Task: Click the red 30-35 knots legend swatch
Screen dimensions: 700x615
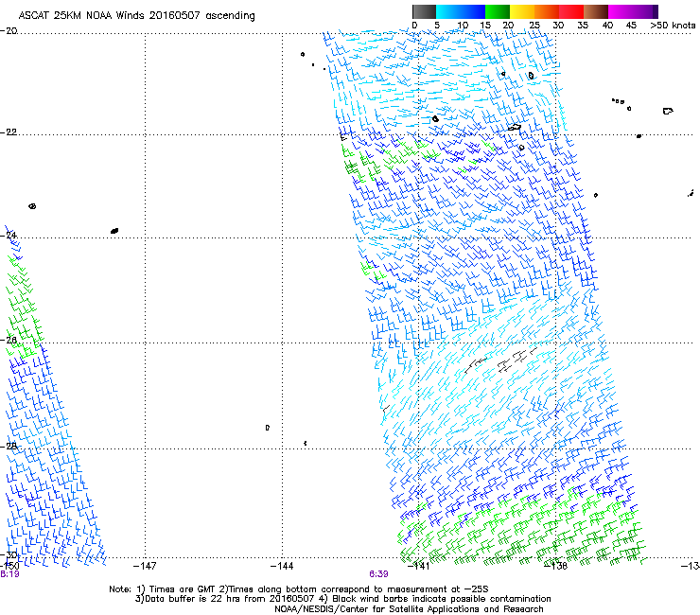Action: 571,11
